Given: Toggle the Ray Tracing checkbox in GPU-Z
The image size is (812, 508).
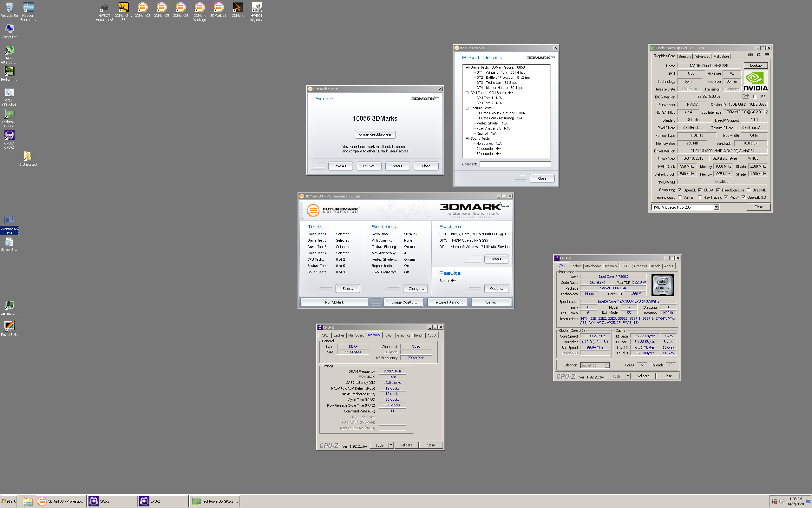Looking at the screenshot, I should (x=700, y=197).
